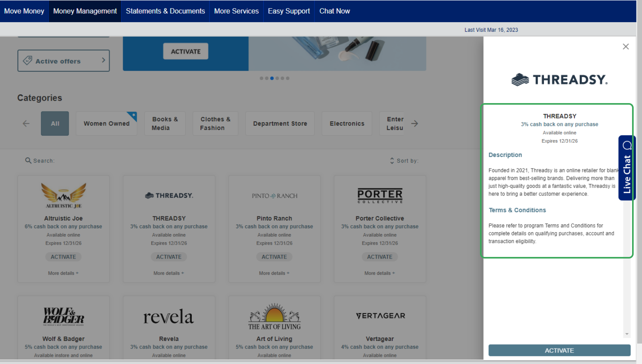Image resolution: width=642 pixels, height=364 pixels.
Task: Click Altruistic Joe 6% cash back text
Action: 64,226
